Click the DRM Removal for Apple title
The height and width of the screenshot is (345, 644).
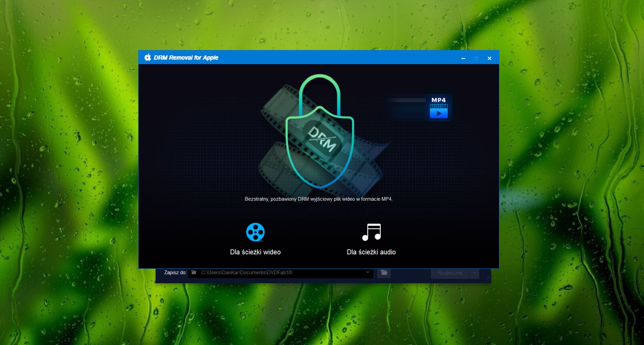point(186,57)
